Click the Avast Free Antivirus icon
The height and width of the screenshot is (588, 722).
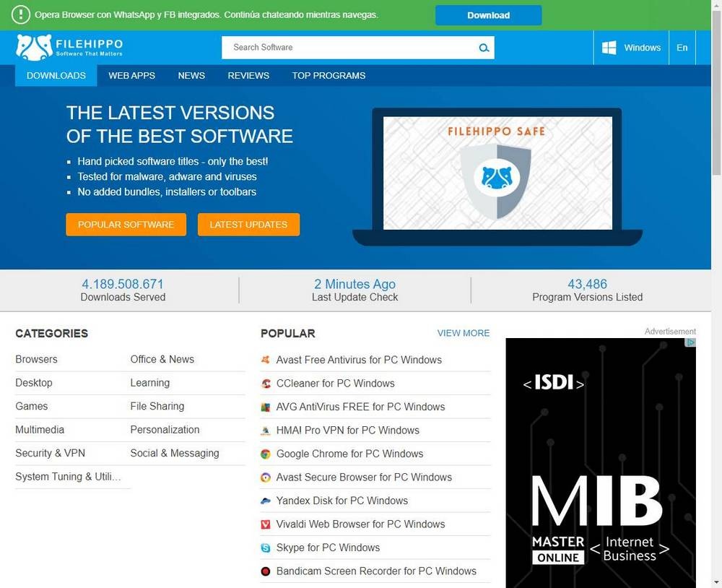pyautogui.click(x=266, y=360)
